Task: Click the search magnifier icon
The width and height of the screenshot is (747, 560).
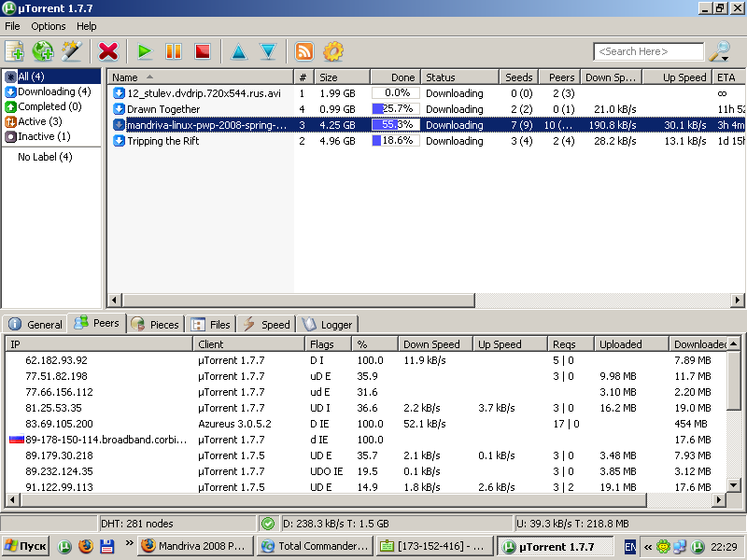Action: click(719, 51)
